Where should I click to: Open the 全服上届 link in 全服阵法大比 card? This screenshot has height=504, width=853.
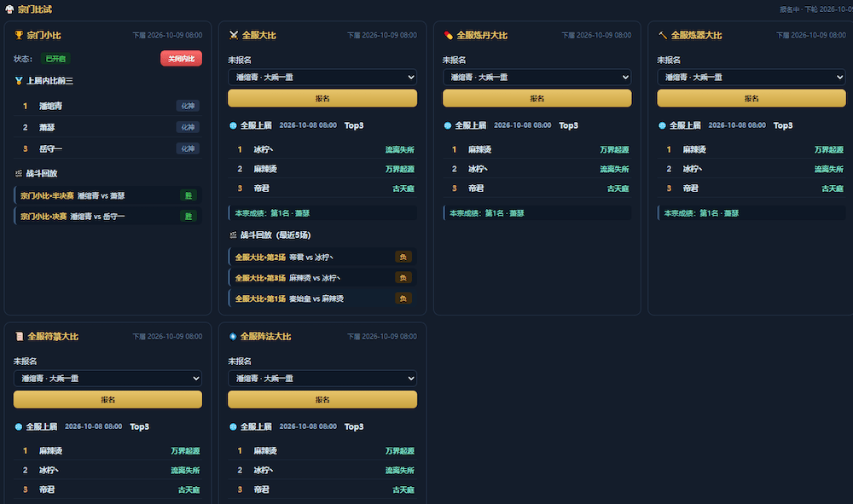point(256,426)
